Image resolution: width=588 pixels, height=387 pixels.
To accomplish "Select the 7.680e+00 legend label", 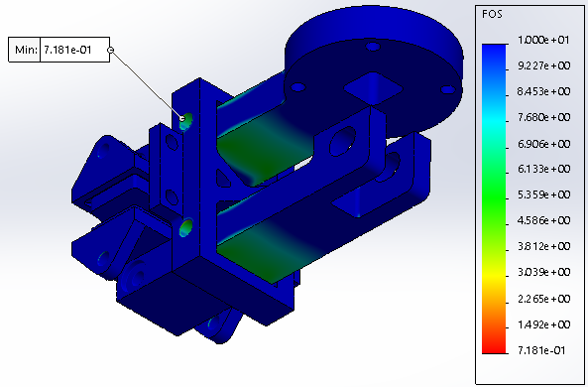I will (543, 117).
